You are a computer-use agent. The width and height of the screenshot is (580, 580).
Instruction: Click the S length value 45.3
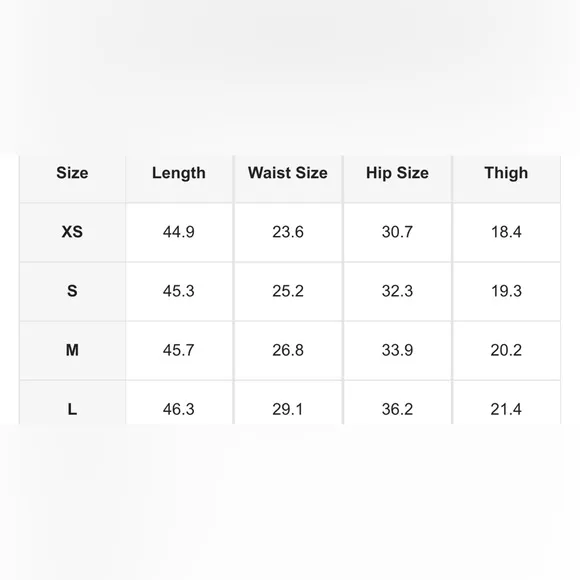[179, 291]
